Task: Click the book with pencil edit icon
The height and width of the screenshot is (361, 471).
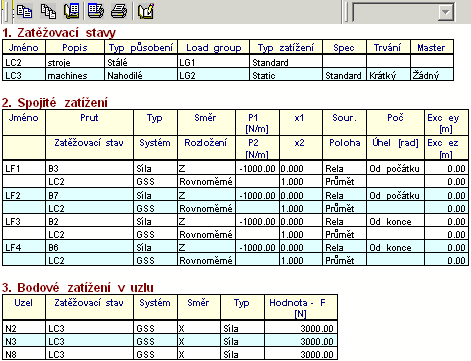Action: point(146,11)
